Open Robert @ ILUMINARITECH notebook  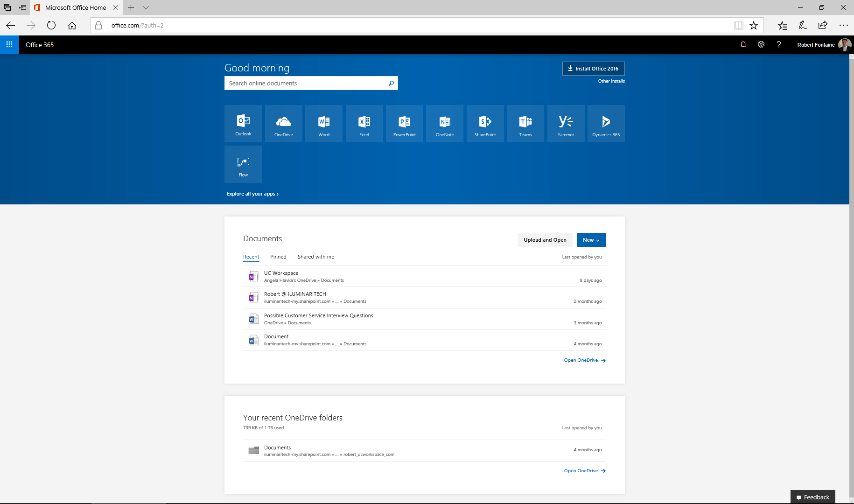click(x=425, y=298)
